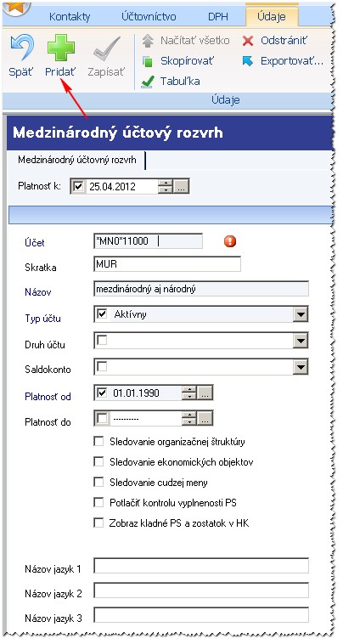Expand the Typ účtu dropdown
Viewport: 343px width, 644px height.
[x=301, y=314]
